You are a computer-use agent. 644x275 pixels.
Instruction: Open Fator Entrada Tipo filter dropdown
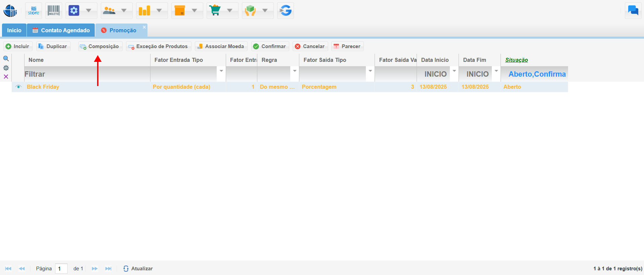coord(221,71)
